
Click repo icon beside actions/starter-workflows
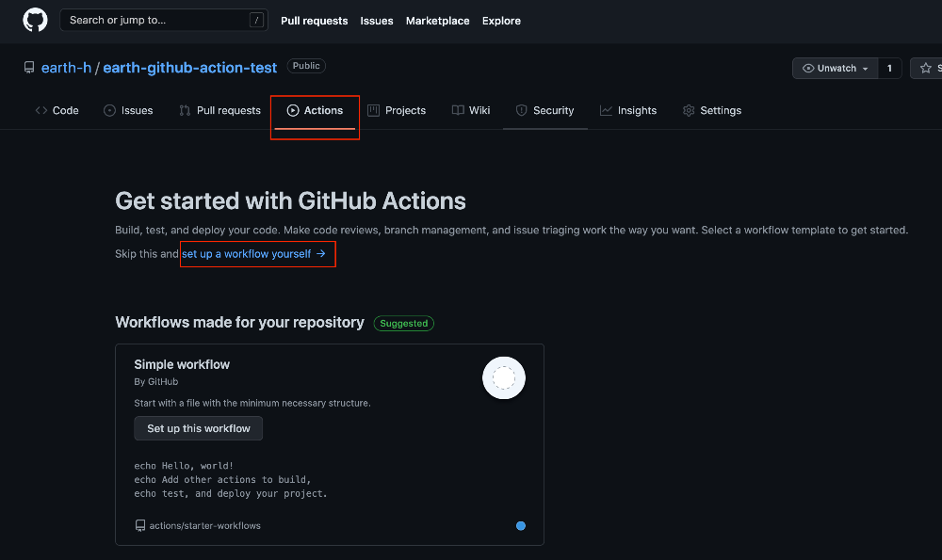tap(140, 526)
